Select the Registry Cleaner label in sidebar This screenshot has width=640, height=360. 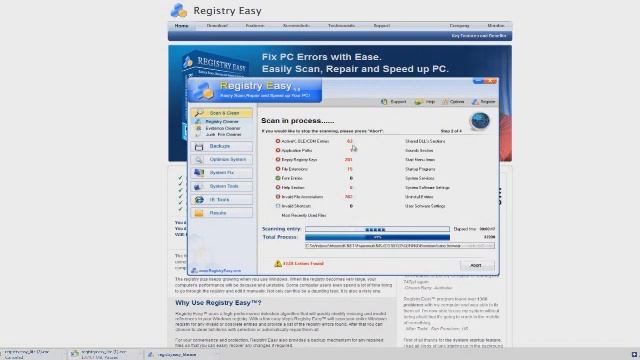(x=222, y=122)
